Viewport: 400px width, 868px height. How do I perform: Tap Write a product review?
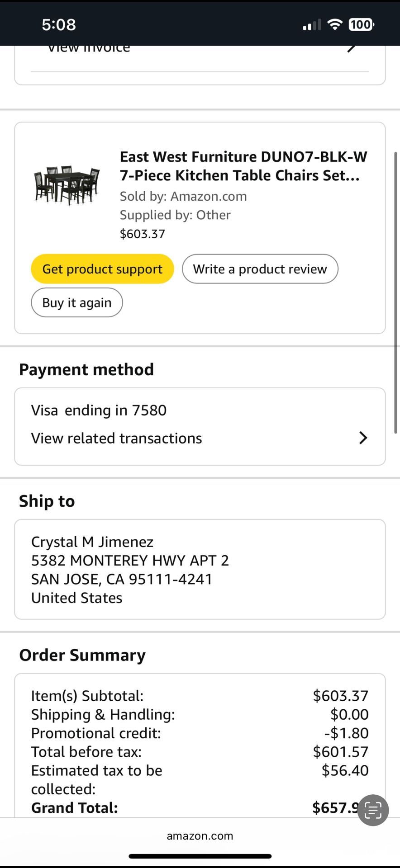[x=260, y=269]
